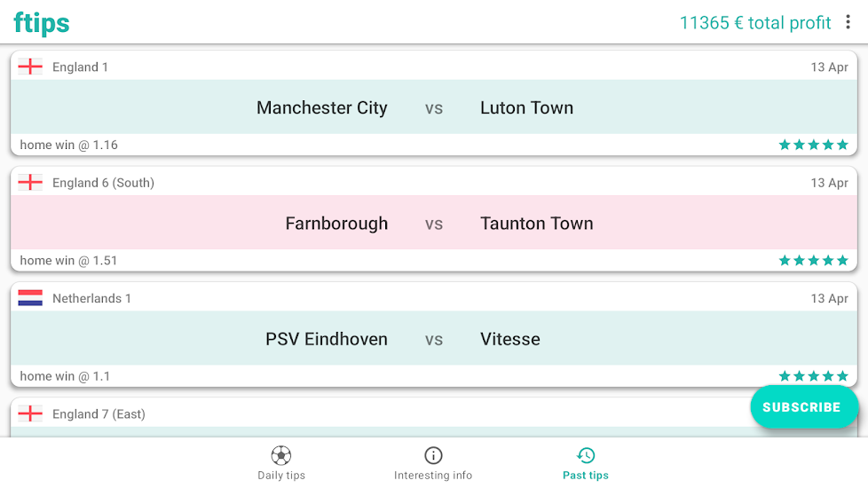Click England flag on England 6 (South)
This screenshot has width=868, height=488.
click(x=30, y=183)
